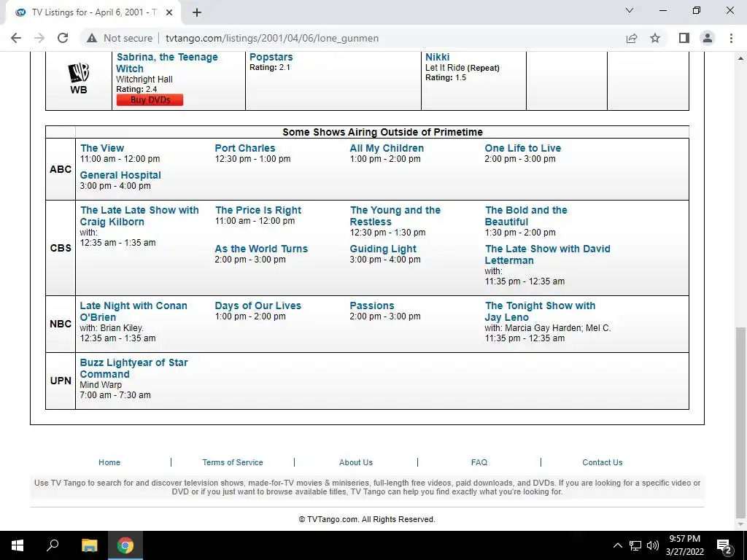747x560 pixels.
Task: Open the Chrome profile avatar
Action: tap(708, 38)
